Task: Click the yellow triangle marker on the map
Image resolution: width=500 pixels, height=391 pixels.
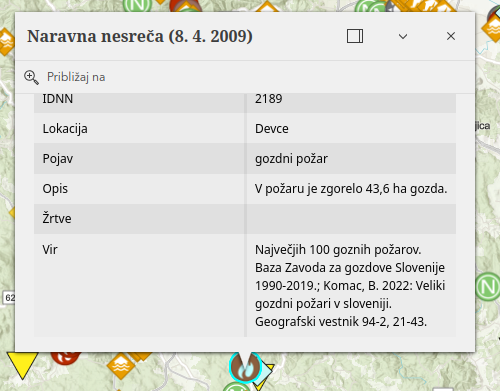Action: tap(22, 365)
